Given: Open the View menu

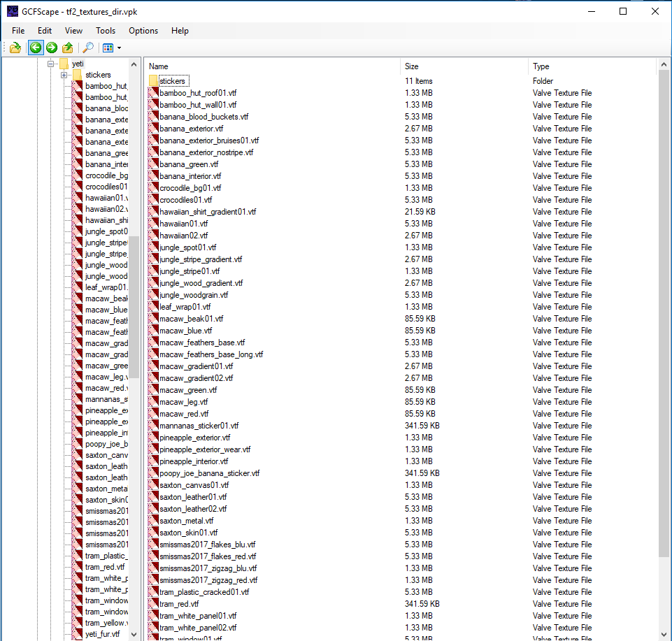Looking at the screenshot, I should pyautogui.click(x=73, y=31).
